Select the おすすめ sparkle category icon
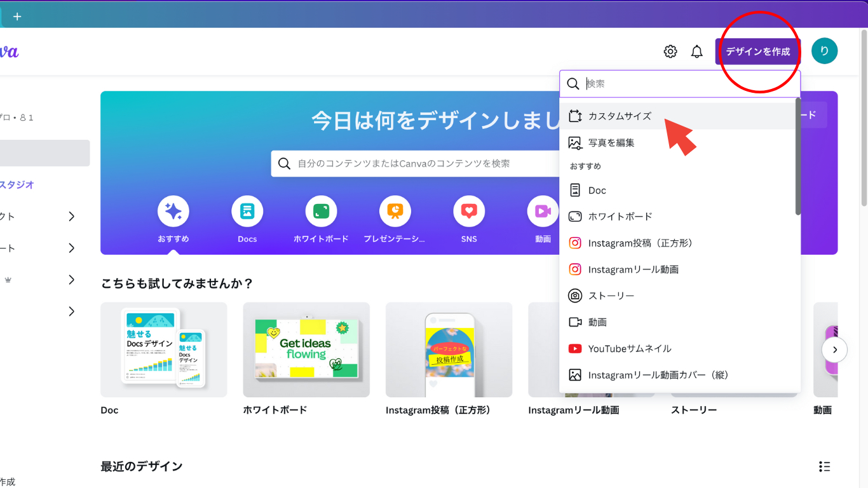The width and height of the screenshot is (868, 488). tap(173, 212)
